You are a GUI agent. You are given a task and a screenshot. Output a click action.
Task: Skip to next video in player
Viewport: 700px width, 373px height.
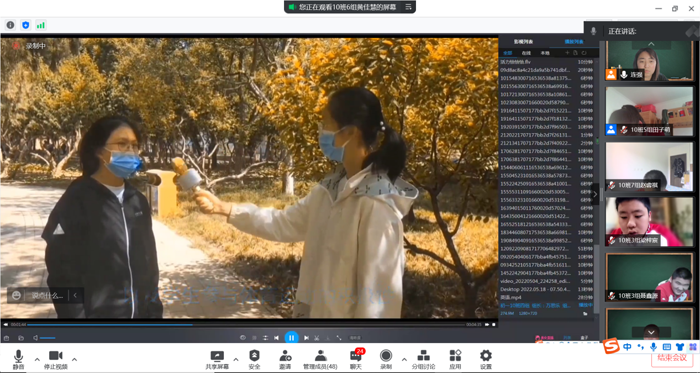(306, 338)
